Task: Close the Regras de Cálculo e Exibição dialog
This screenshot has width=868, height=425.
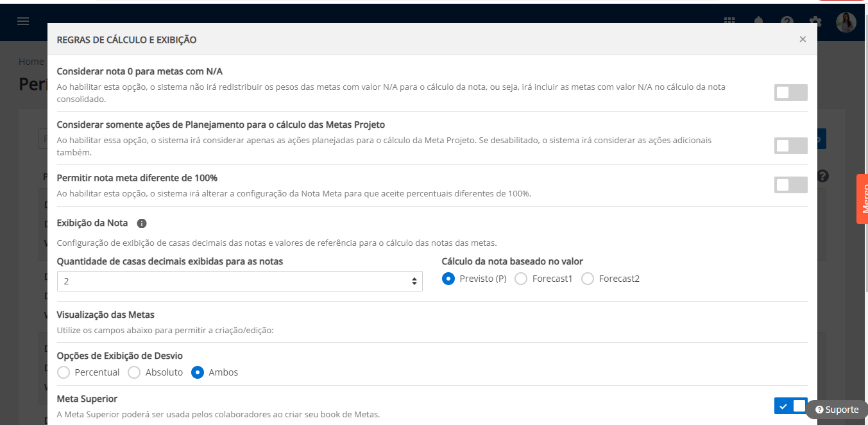Action: pos(803,39)
